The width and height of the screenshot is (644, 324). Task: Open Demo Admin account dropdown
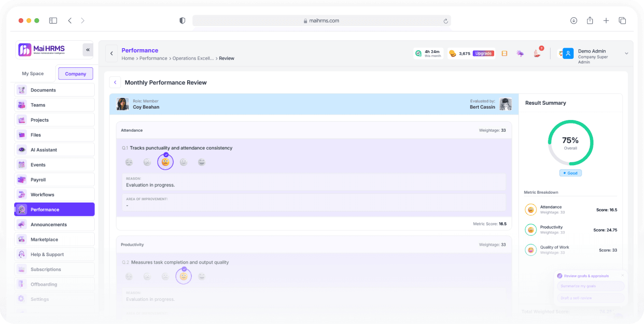click(626, 54)
